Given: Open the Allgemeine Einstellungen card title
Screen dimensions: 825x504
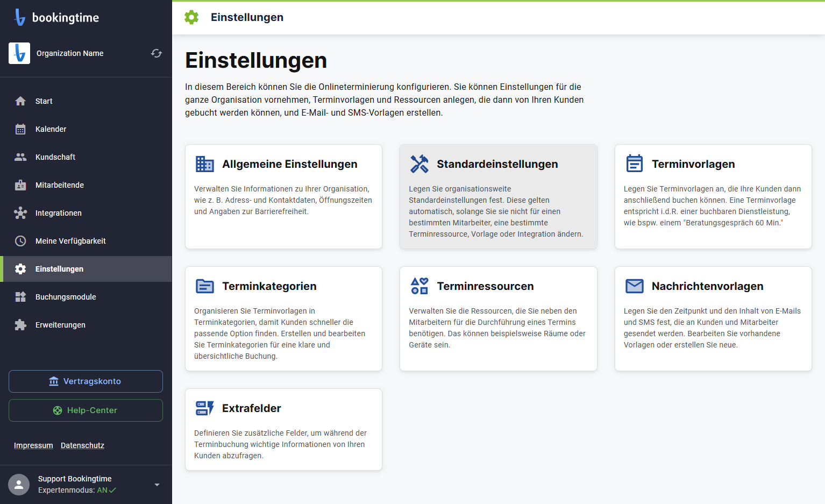Looking at the screenshot, I should point(289,164).
